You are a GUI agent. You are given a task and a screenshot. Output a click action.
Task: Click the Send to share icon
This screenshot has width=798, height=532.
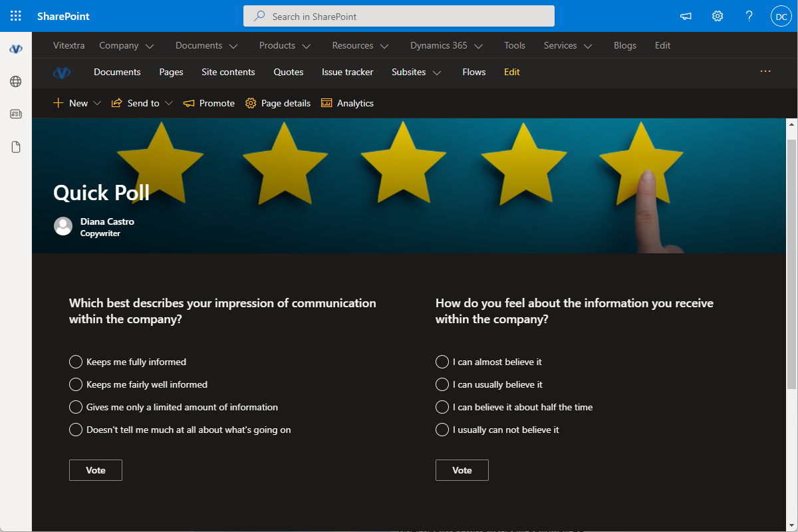117,103
